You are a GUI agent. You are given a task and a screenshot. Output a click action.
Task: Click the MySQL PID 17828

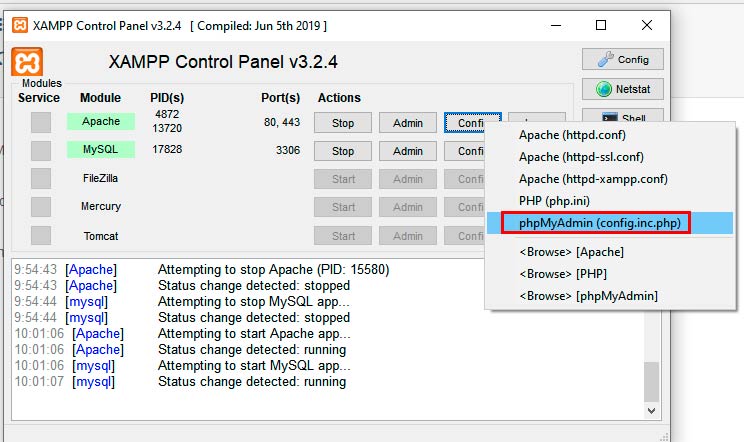[x=167, y=149]
